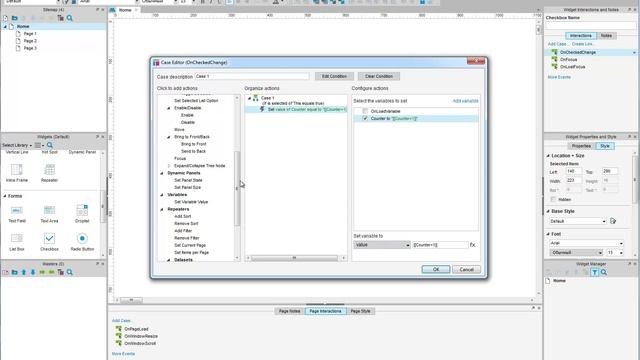Click Cancel in the Case Editor
640x360 pixels.
(x=467, y=269)
